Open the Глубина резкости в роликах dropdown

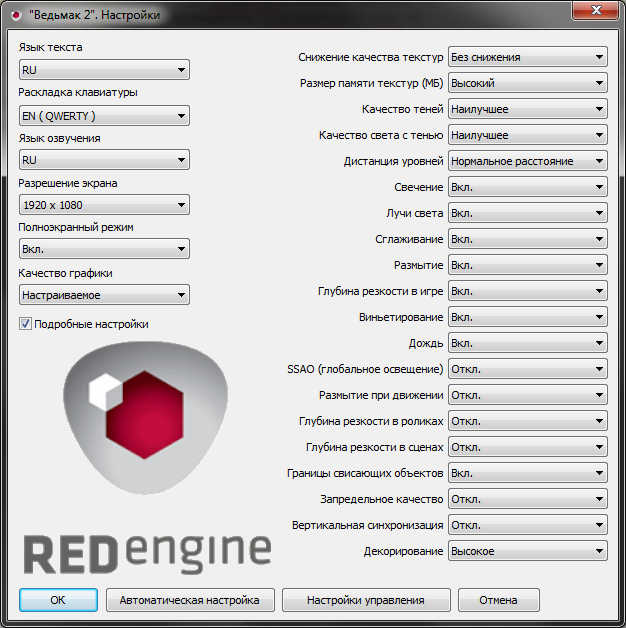[x=527, y=421]
